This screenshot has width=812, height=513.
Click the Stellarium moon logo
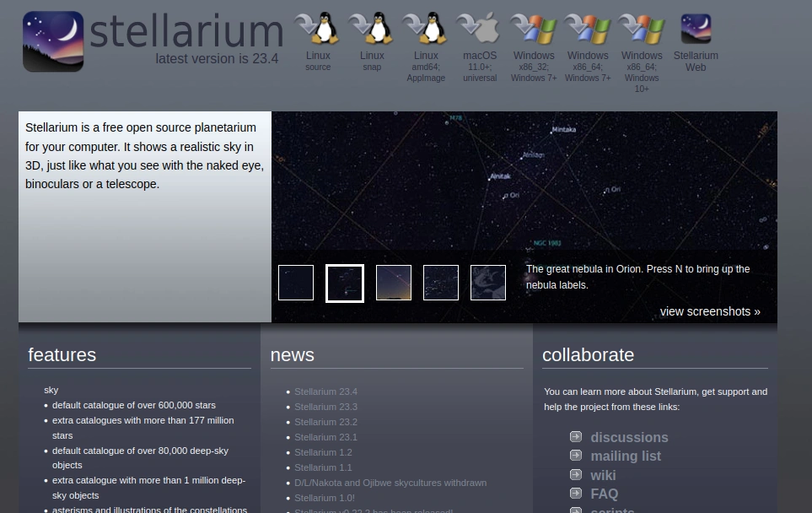pyautogui.click(x=53, y=41)
